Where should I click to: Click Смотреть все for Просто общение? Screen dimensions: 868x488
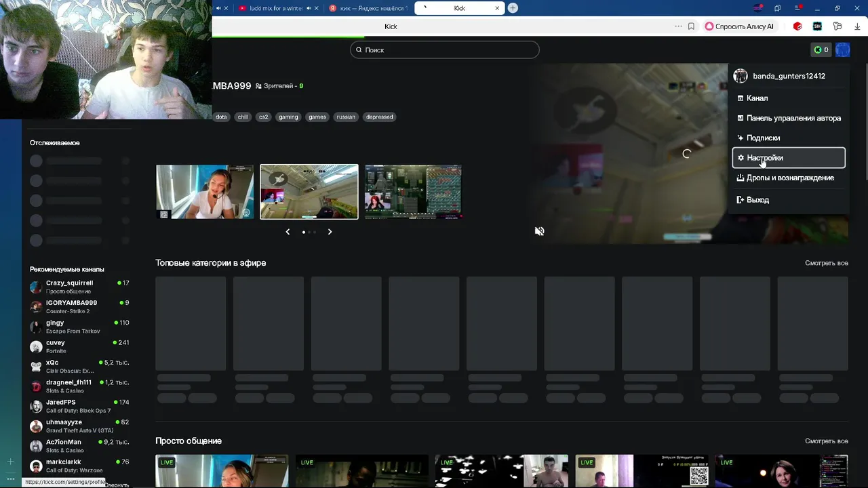point(827,441)
